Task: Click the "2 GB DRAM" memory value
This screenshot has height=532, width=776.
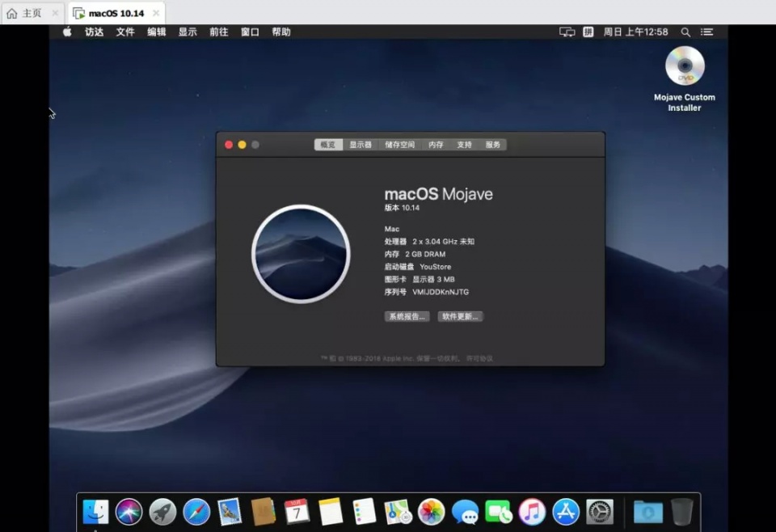Action: (425, 255)
